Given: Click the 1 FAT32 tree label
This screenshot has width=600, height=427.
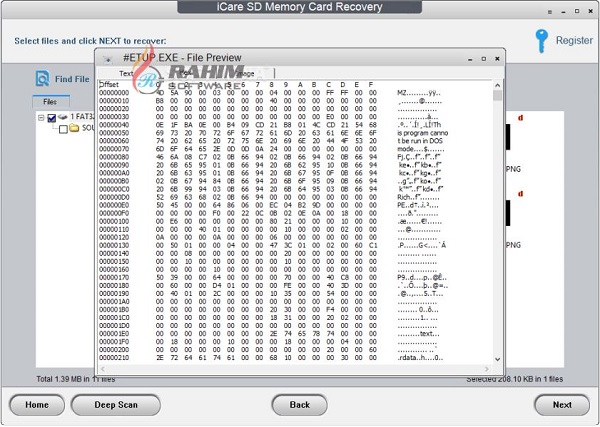Looking at the screenshot, I should point(82,117).
